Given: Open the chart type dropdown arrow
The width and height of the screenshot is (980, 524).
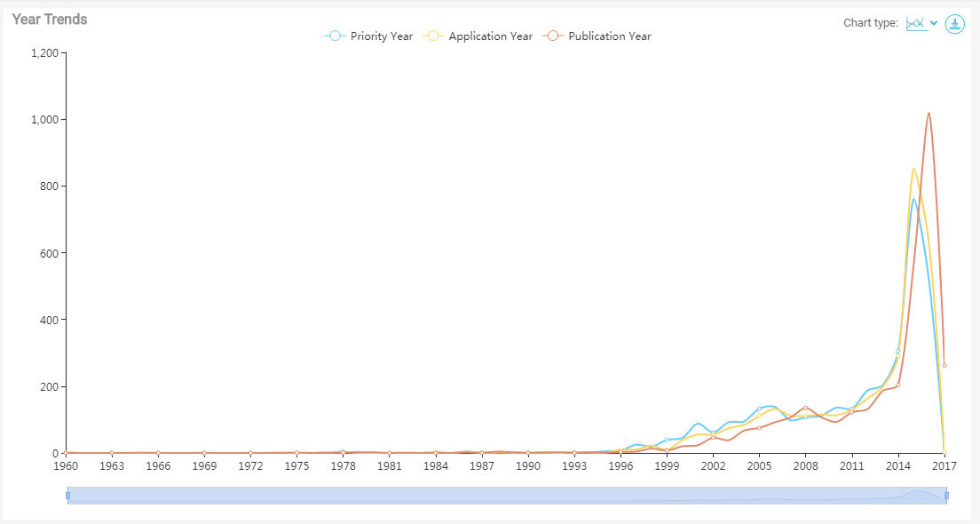Looking at the screenshot, I should (934, 23).
